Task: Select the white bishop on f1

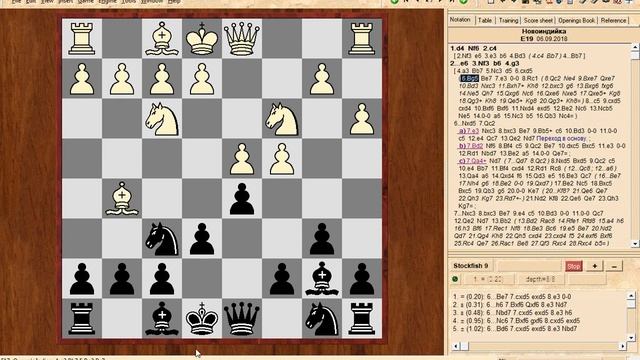Action: point(162,39)
